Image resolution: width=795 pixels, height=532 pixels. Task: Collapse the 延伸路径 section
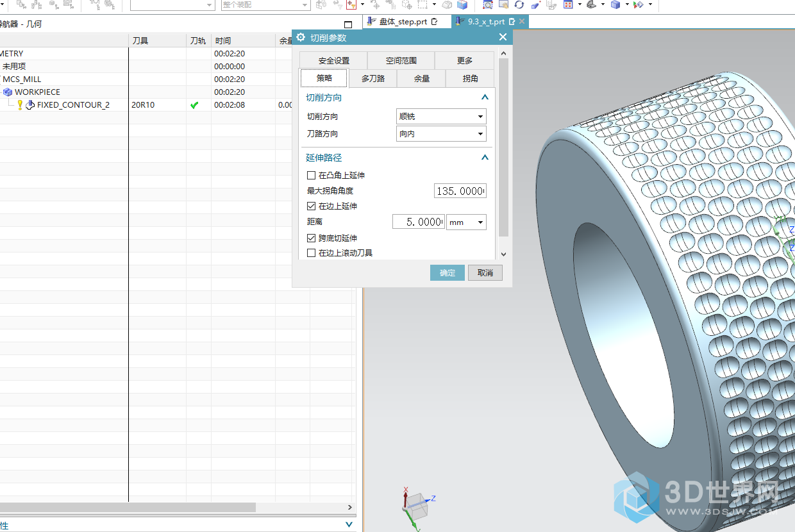485,158
